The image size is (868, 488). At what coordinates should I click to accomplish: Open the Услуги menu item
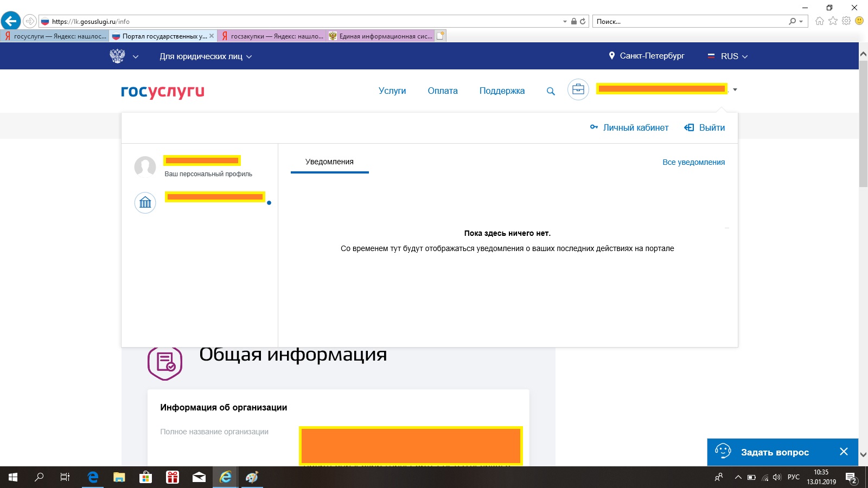[392, 91]
